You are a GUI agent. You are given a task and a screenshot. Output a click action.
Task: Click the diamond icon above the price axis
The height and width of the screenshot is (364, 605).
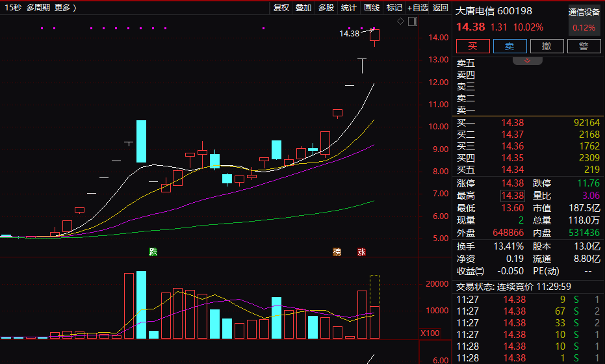(x=400, y=21)
